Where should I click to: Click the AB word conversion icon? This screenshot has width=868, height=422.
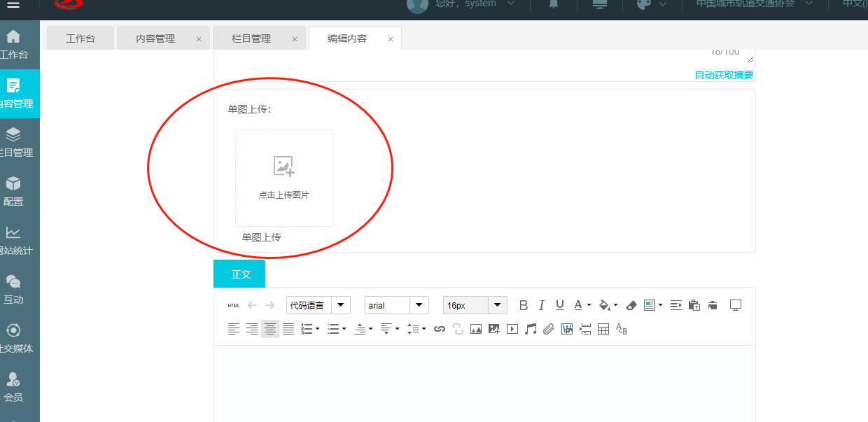pos(622,329)
